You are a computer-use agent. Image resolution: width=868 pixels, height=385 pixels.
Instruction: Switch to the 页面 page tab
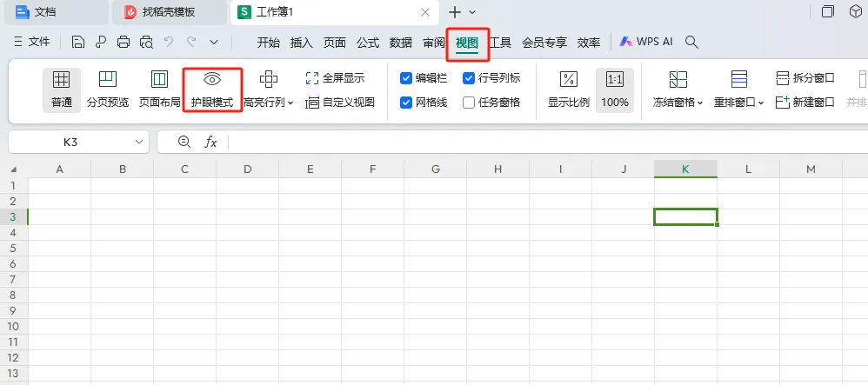tap(335, 43)
